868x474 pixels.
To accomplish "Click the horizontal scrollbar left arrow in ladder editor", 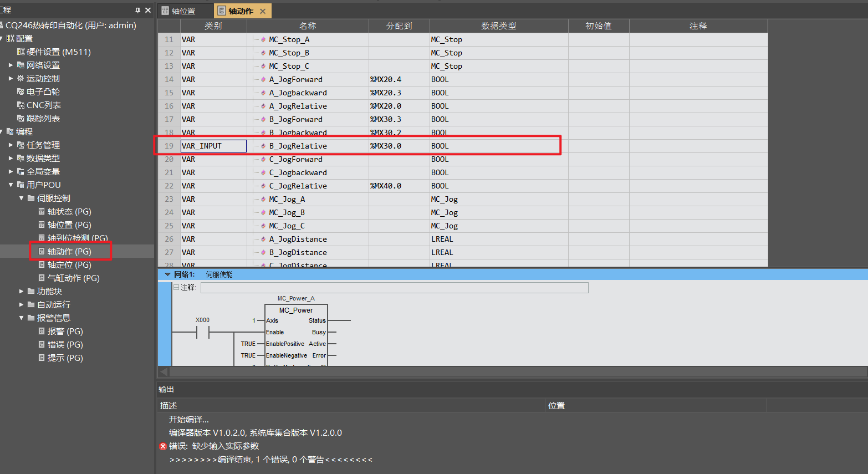I will point(164,371).
